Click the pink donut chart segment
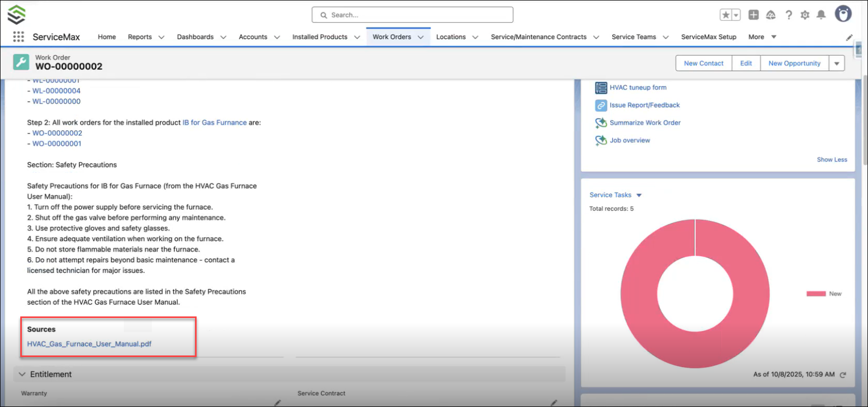 (639, 294)
